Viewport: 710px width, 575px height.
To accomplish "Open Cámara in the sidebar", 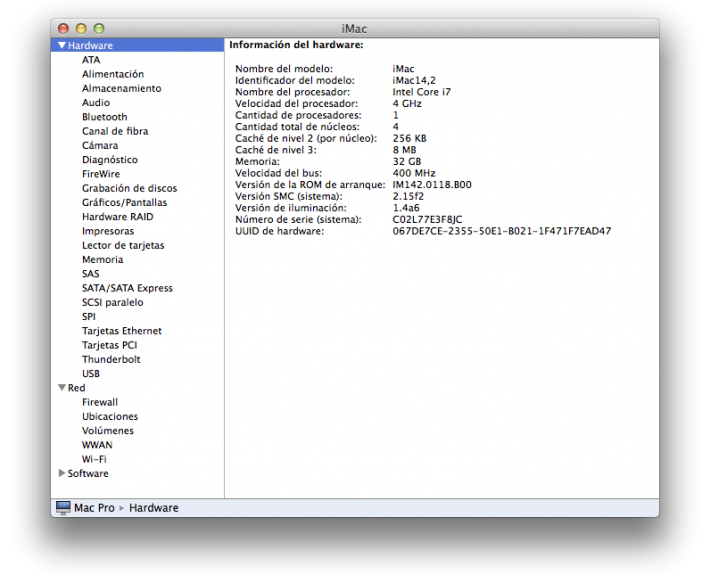I will 100,145.
